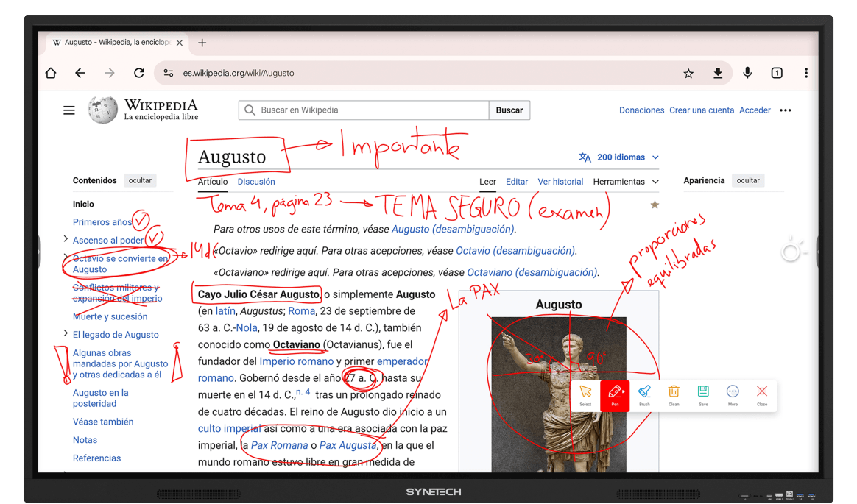Open the browser three-dot menu
This screenshot has width=857, height=504.
[x=806, y=73]
